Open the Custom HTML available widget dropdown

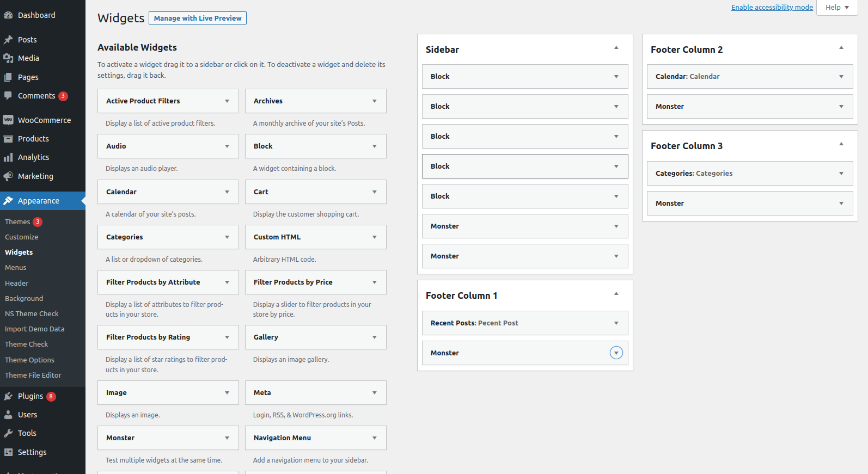pos(374,237)
